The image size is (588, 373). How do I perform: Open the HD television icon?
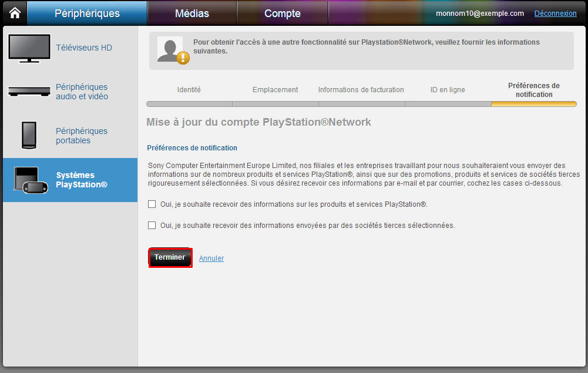pos(29,48)
